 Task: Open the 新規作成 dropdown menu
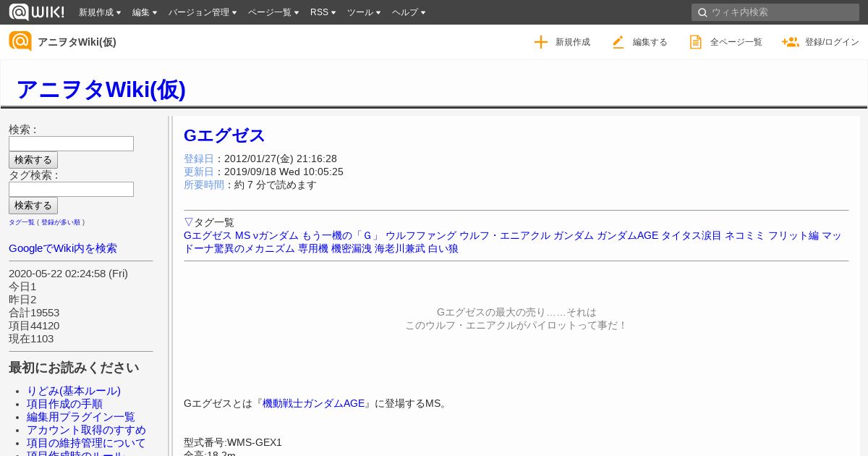tap(100, 12)
